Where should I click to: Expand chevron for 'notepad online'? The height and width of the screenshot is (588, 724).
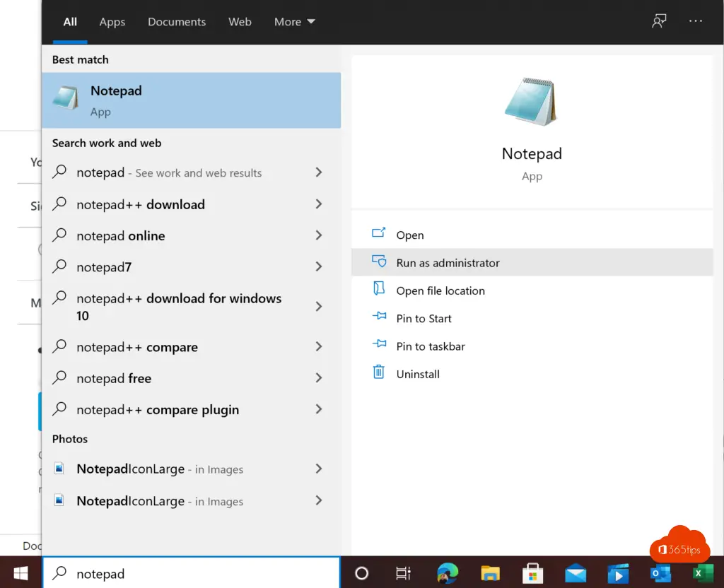pyautogui.click(x=319, y=235)
